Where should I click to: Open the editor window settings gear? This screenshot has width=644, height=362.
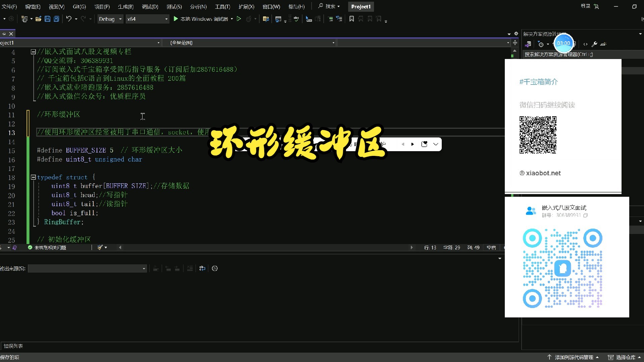pyautogui.click(x=516, y=34)
